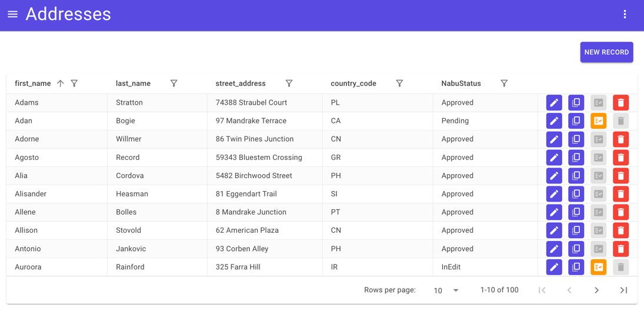The height and width of the screenshot is (311, 644).
Task: Copy the Adams Stratton record
Action: 576,102
